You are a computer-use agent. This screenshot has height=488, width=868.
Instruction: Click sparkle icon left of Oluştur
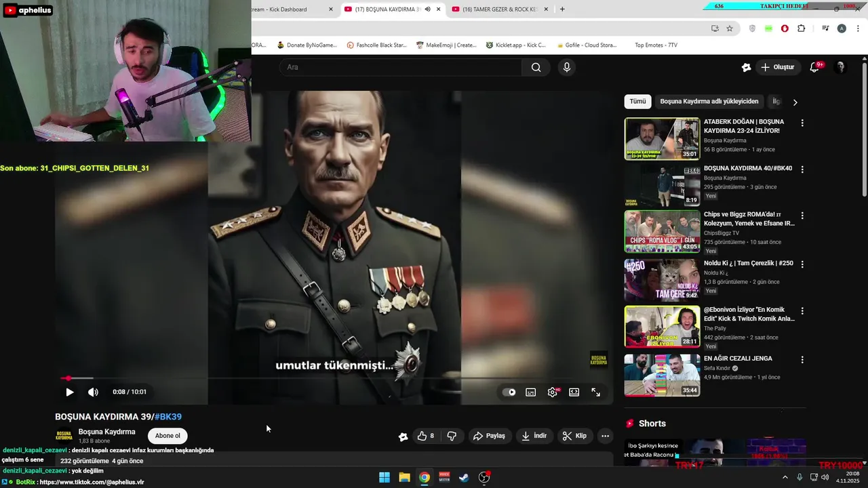(746, 67)
